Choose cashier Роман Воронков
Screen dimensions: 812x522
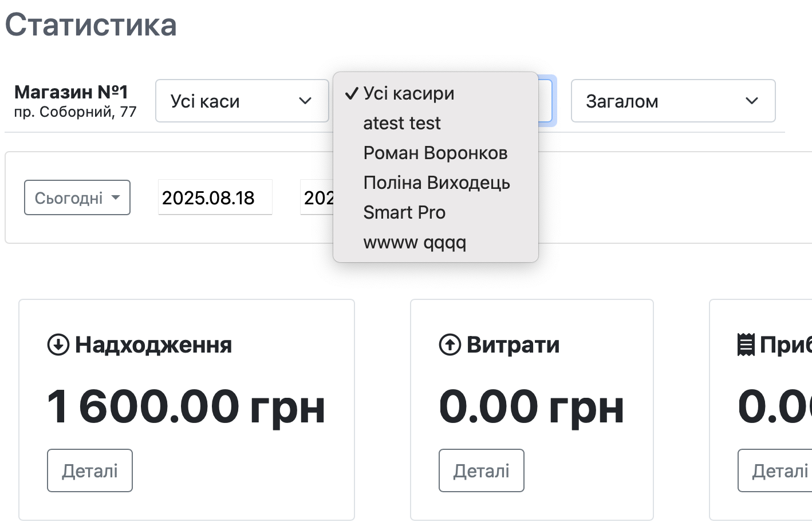(x=435, y=153)
